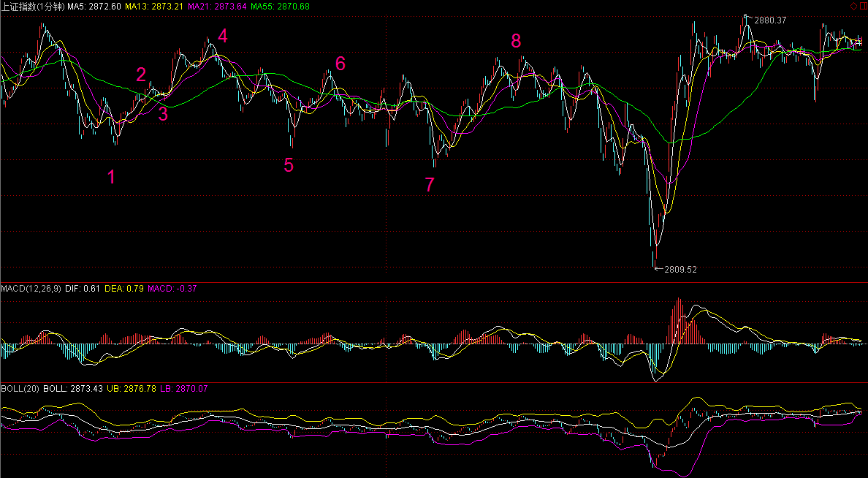
Task: Click the green MA55: 2870.68 label
Action: 280,7
